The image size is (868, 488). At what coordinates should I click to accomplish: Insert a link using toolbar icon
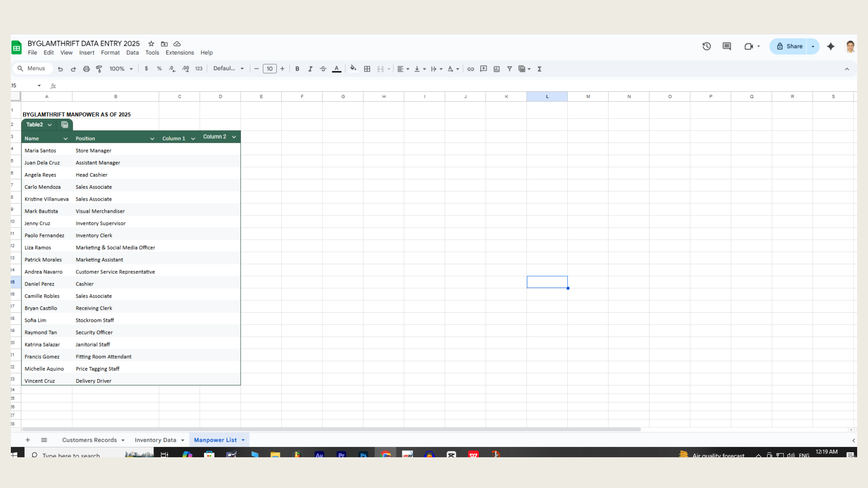pos(471,69)
